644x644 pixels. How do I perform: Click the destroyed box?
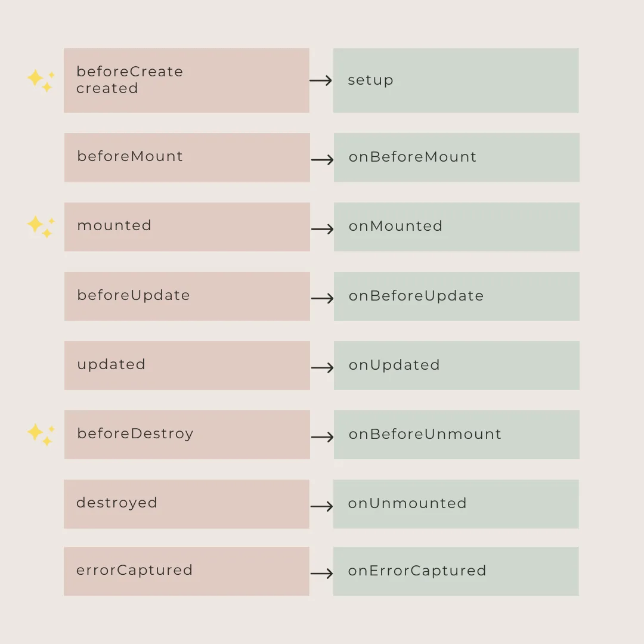[x=187, y=504]
